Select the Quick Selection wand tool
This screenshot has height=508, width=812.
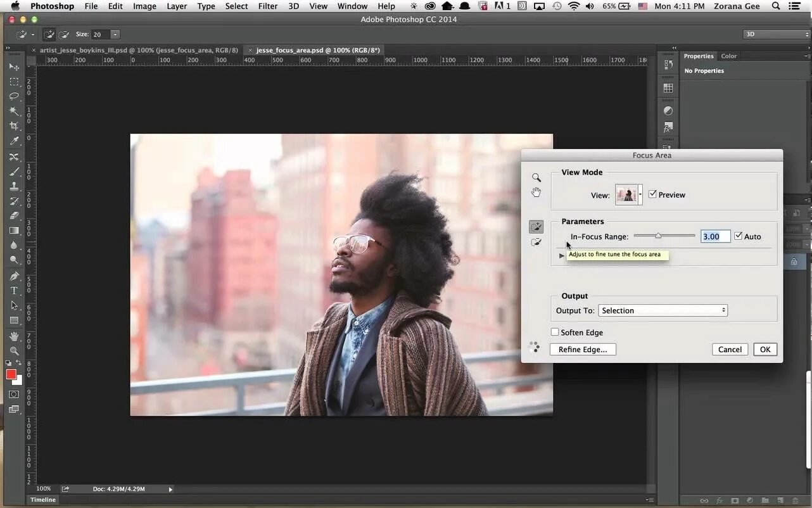click(x=14, y=111)
